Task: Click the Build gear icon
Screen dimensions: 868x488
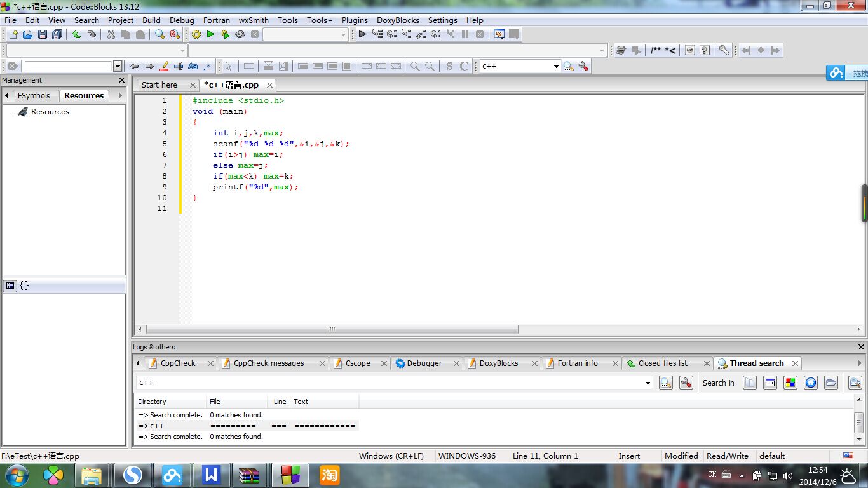Action: 196,34
